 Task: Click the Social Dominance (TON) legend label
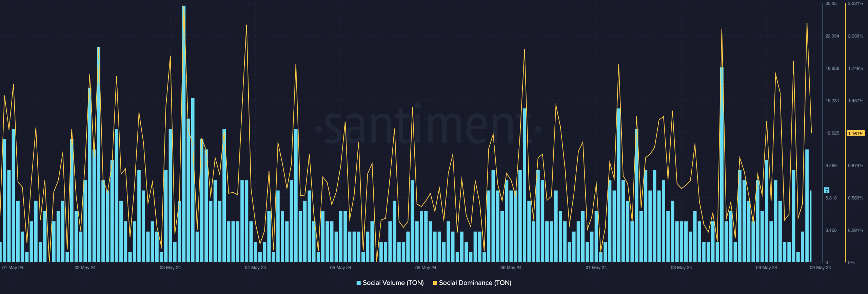pyautogui.click(x=475, y=283)
